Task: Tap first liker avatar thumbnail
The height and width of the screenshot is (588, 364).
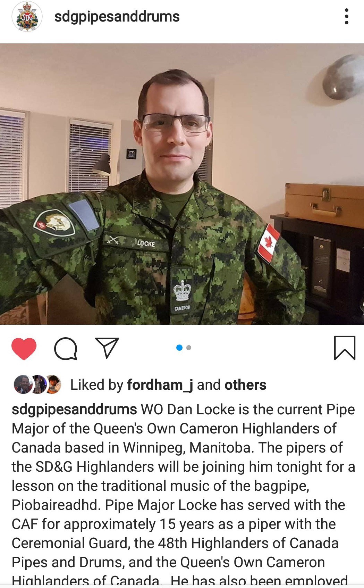Action: click(23, 384)
